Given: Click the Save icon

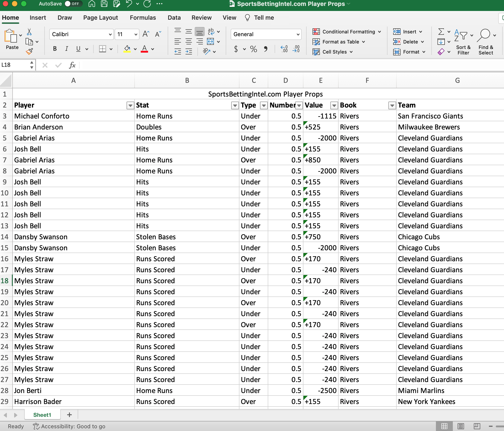Looking at the screenshot, I should [x=104, y=4].
